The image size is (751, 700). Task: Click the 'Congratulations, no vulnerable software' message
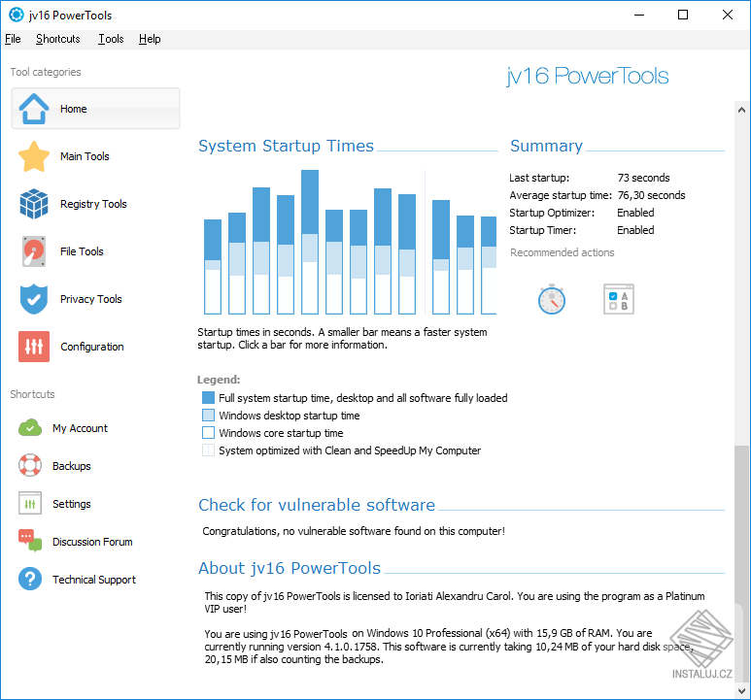[x=354, y=531]
